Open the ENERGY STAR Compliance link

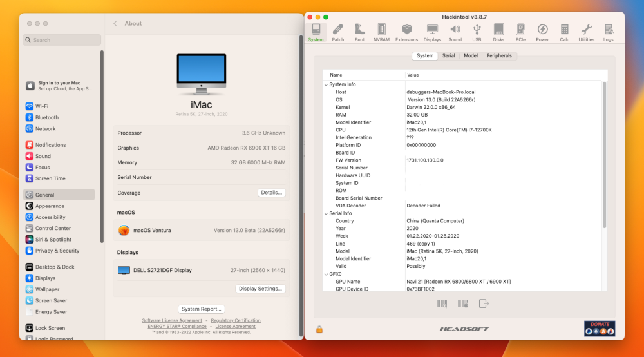pyautogui.click(x=177, y=326)
